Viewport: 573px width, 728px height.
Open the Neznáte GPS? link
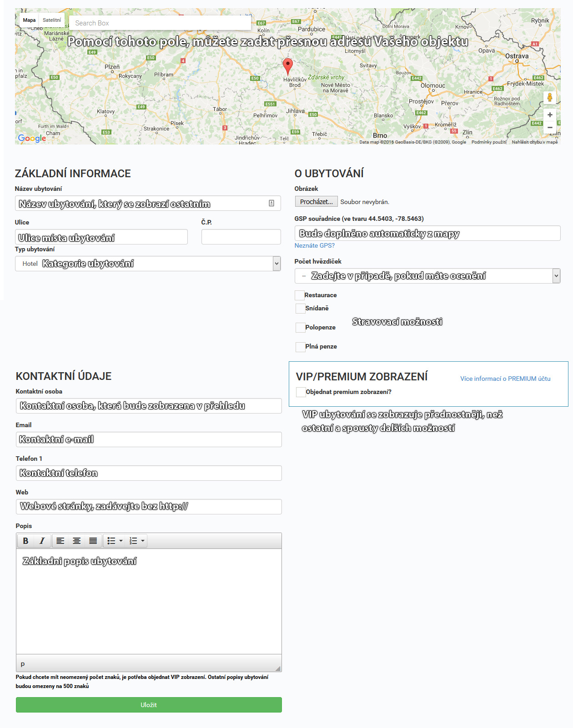tap(315, 245)
